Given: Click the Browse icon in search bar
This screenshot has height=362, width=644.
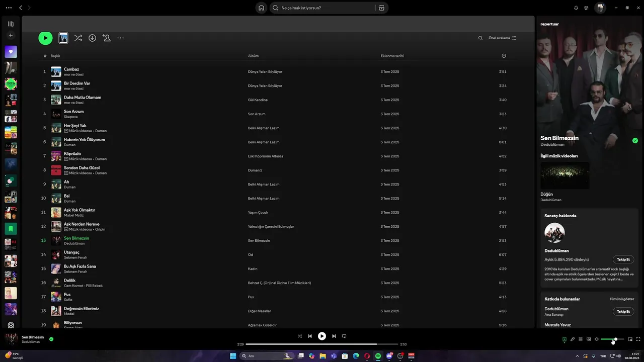Looking at the screenshot, I should pyautogui.click(x=381, y=8).
